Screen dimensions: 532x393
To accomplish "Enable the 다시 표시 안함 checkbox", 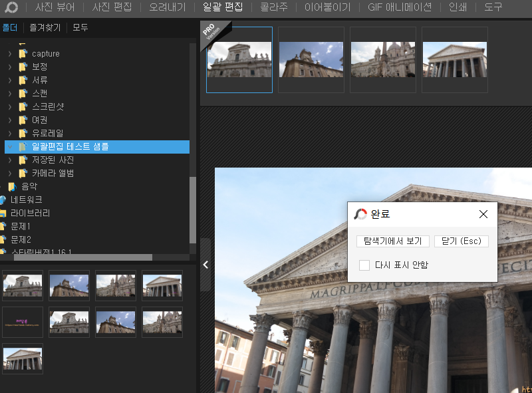I will coord(364,265).
